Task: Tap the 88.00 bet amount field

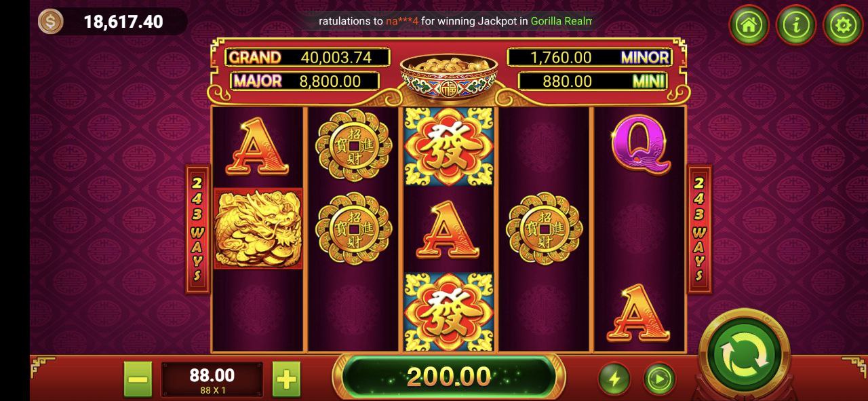Action: 212,379
